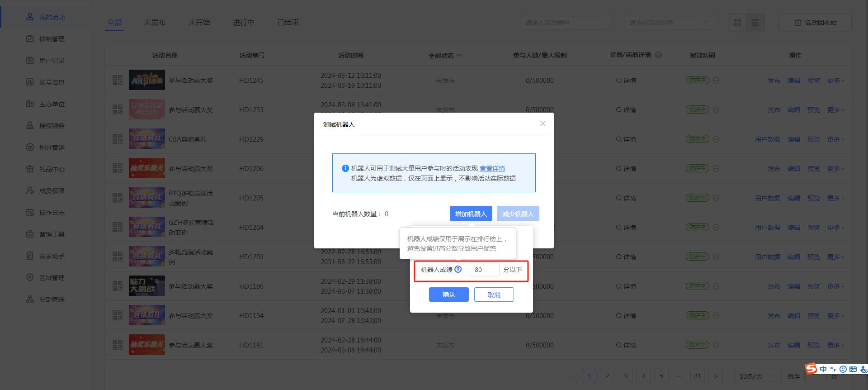Image resolution: width=868 pixels, height=390 pixels.
Task: Toggle 防护中 status for HD1196
Action: click(697, 286)
